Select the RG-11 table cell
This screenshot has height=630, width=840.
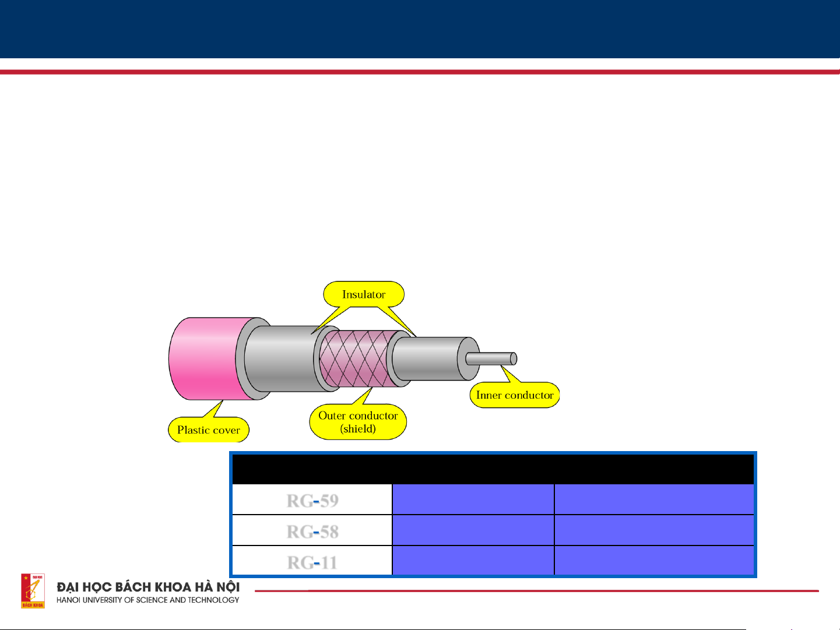pos(312,562)
